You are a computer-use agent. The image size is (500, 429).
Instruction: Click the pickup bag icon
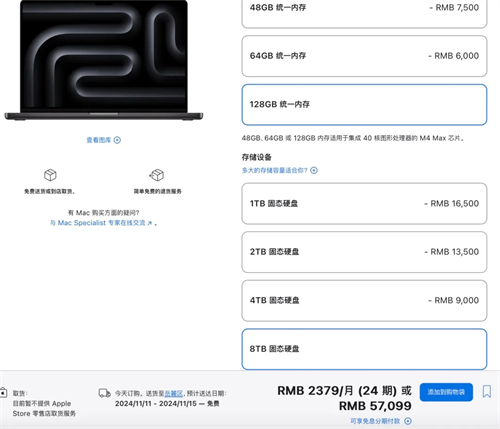[x=3, y=392]
